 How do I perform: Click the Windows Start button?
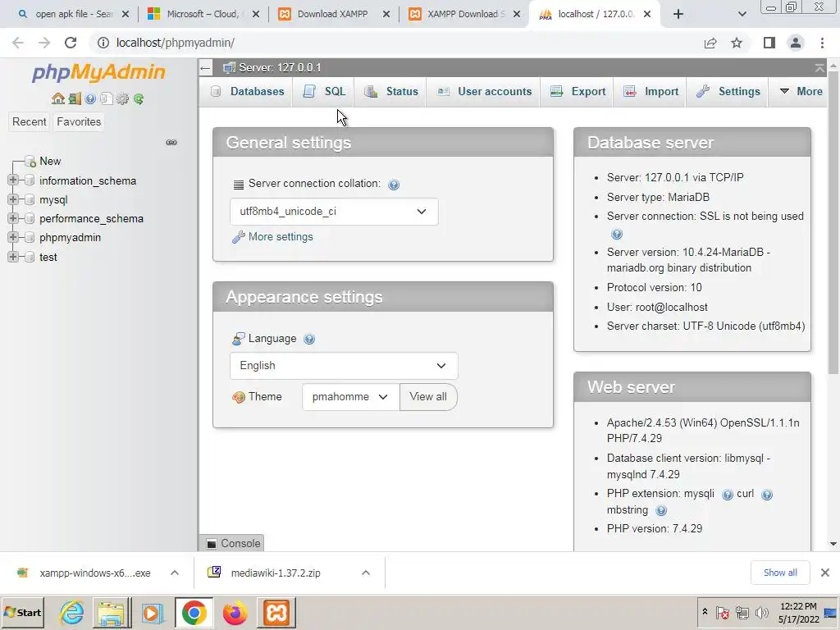point(22,612)
